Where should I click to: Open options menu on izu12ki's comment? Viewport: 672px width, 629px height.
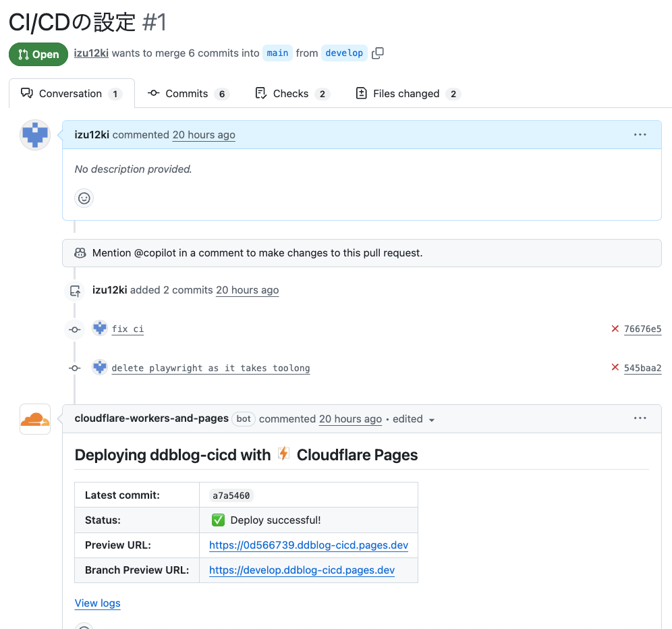click(640, 135)
